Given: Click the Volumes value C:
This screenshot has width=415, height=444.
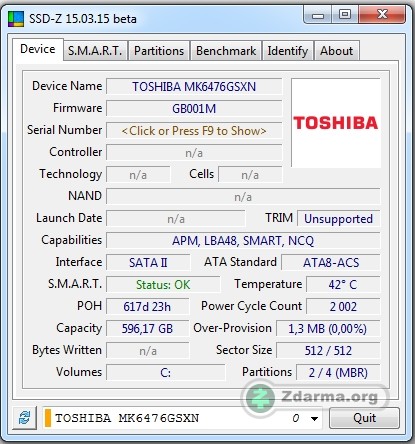Looking at the screenshot, I should (166, 373).
